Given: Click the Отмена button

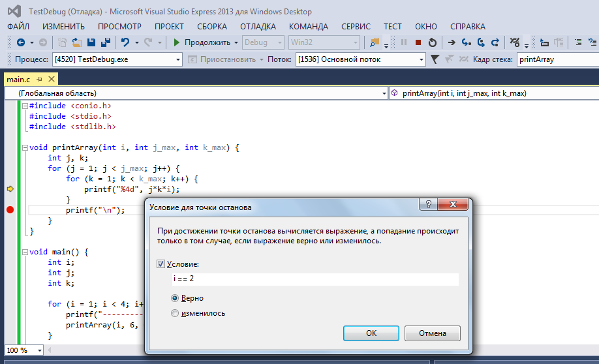Looking at the screenshot, I should point(433,333).
